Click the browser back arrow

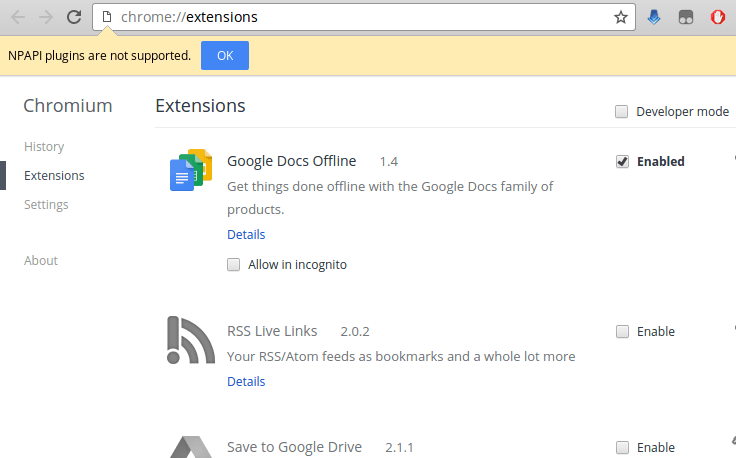point(18,17)
